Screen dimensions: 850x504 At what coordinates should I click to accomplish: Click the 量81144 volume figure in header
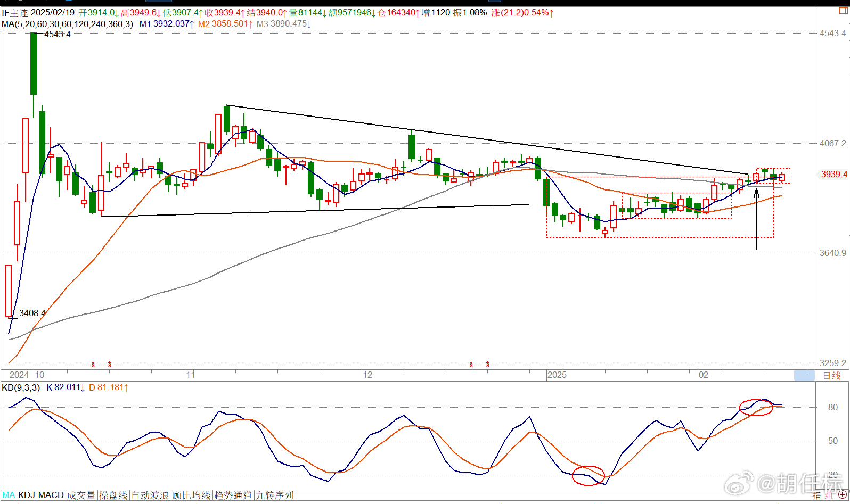(x=308, y=12)
